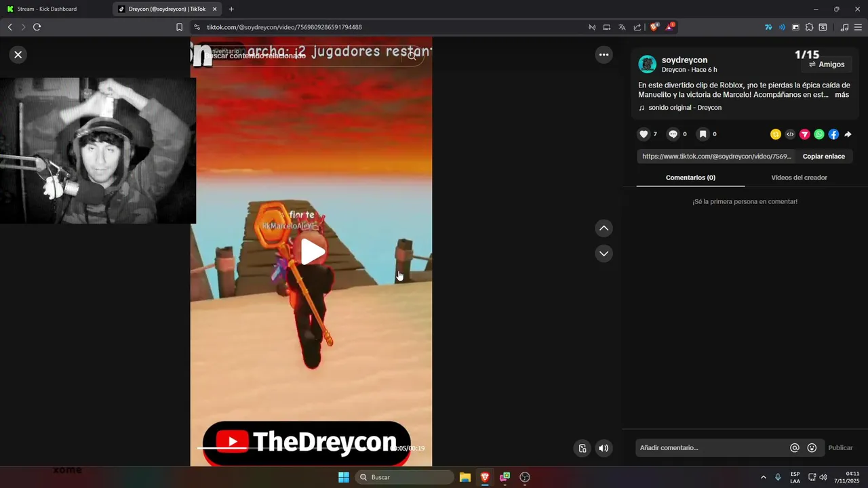Viewport: 868px width, 488px height.
Task: Show hidden system tray icons
Action: pyautogui.click(x=763, y=477)
